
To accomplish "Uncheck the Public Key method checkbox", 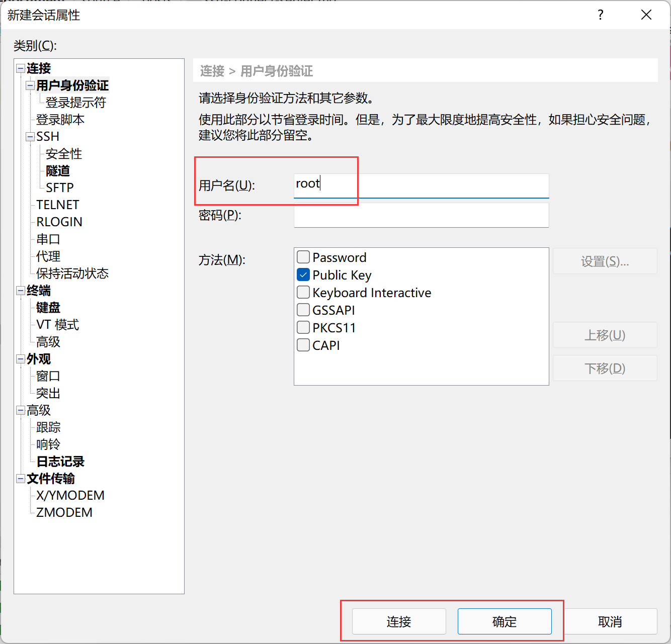I will point(303,275).
